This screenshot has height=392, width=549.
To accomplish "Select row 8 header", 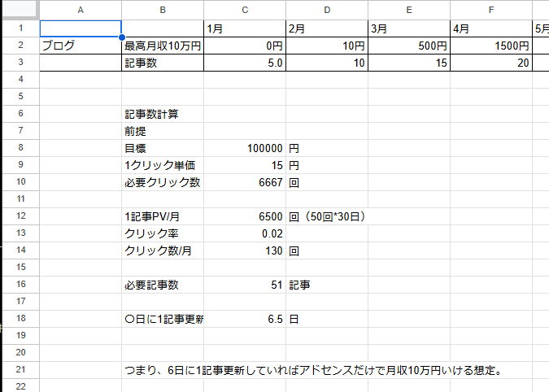I will point(20,148).
